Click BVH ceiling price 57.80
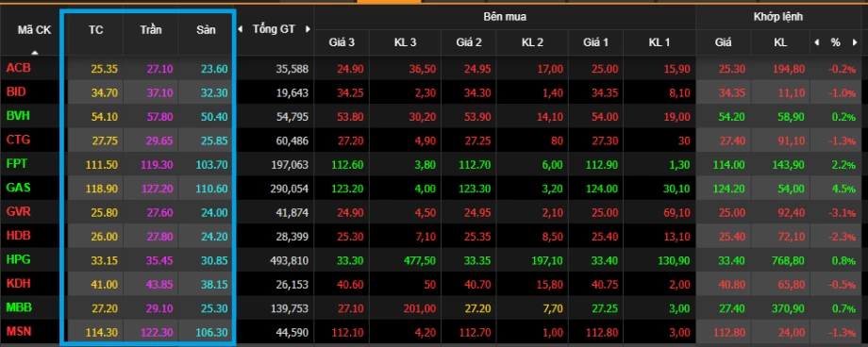Image resolution: width=868 pixels, height=347 pixels. [x=160, y=117]
